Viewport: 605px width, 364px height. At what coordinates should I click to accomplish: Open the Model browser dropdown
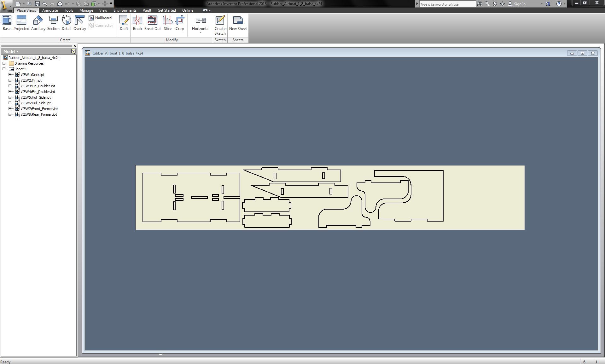pyautogui.click(x=17, y=51)
